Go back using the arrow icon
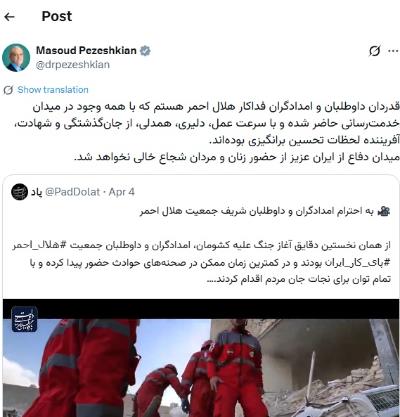Image resolution: width=400 pixels, height=417 pixels. click(10, 17)
